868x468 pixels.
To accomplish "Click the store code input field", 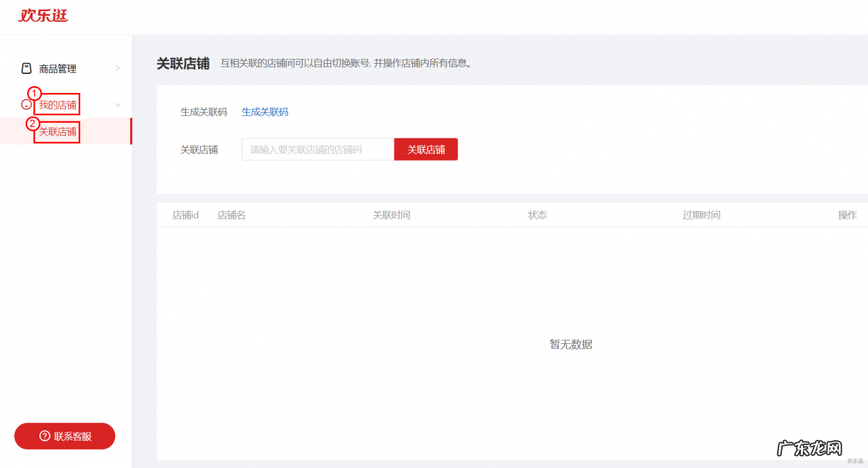I will coord(317,149).
